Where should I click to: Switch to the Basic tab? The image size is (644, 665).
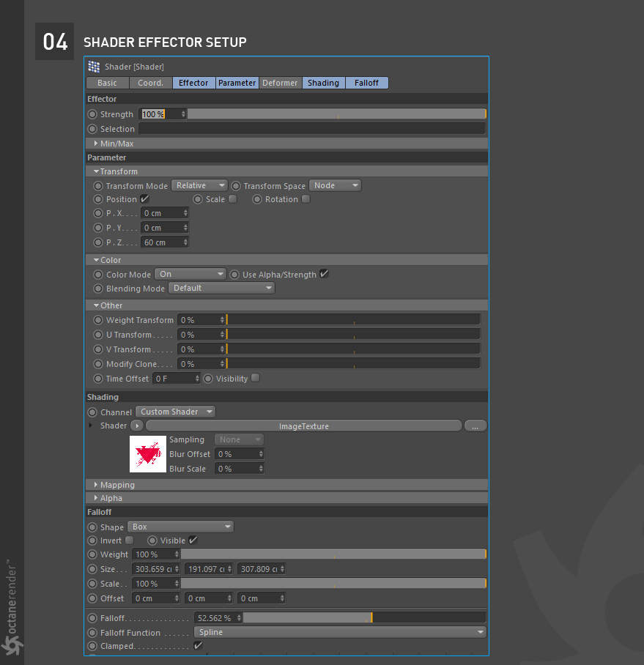click(107, 83)
